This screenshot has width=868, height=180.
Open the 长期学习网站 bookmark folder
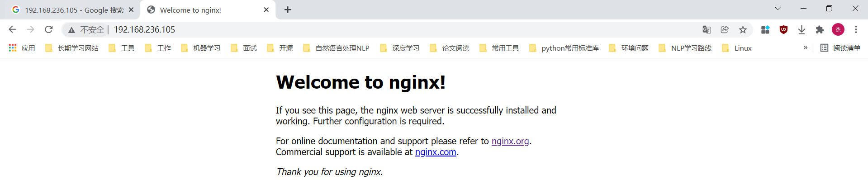(x=72, y=48)
